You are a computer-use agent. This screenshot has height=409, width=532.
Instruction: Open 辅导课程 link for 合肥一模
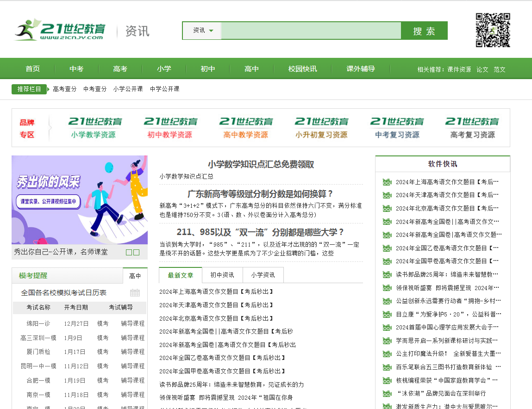133,380
